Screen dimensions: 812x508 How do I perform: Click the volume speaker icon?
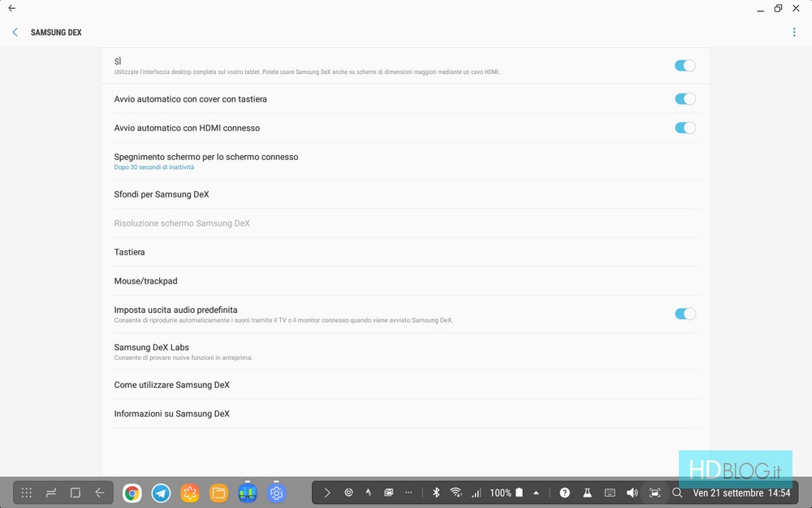[x=632, y=493]
